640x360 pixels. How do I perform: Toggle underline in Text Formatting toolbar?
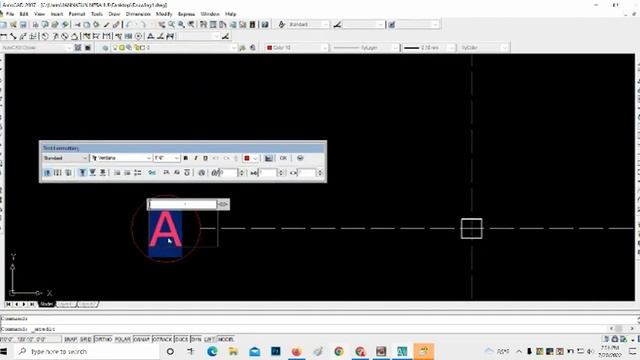(205, 158)
